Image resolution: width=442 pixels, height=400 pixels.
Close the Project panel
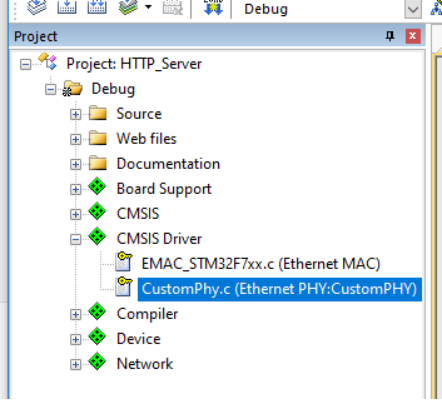pyautogui.click(x=413, y=36)
